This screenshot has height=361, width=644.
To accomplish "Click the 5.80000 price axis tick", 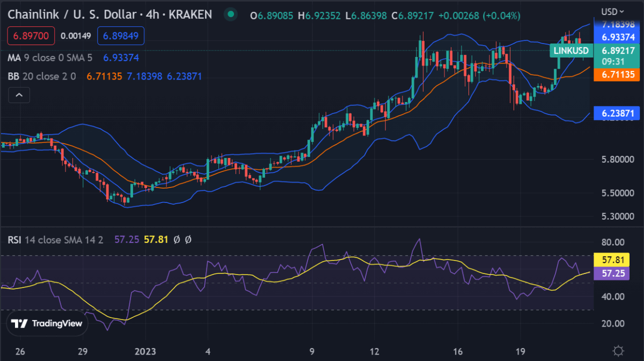I will tap(619, 160).
